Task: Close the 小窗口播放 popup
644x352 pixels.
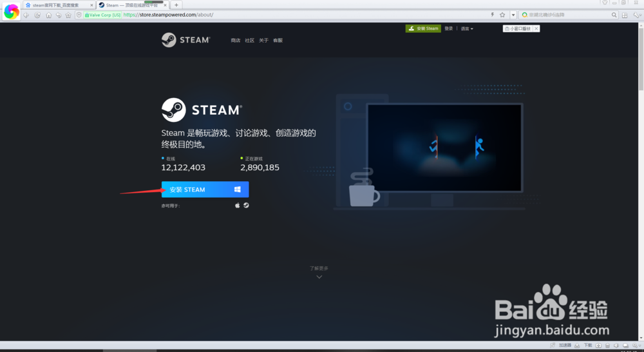Action: [x=536, y=28]
